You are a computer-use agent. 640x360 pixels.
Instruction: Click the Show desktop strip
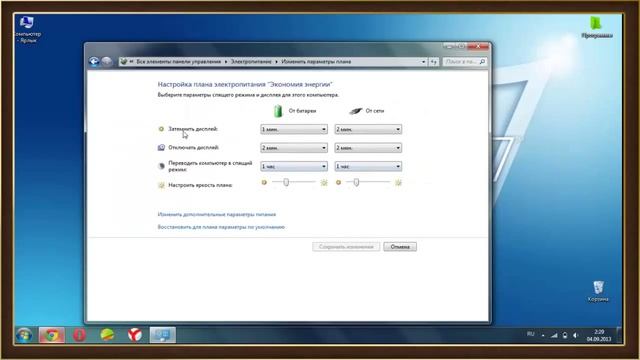[x=619, y=335]
